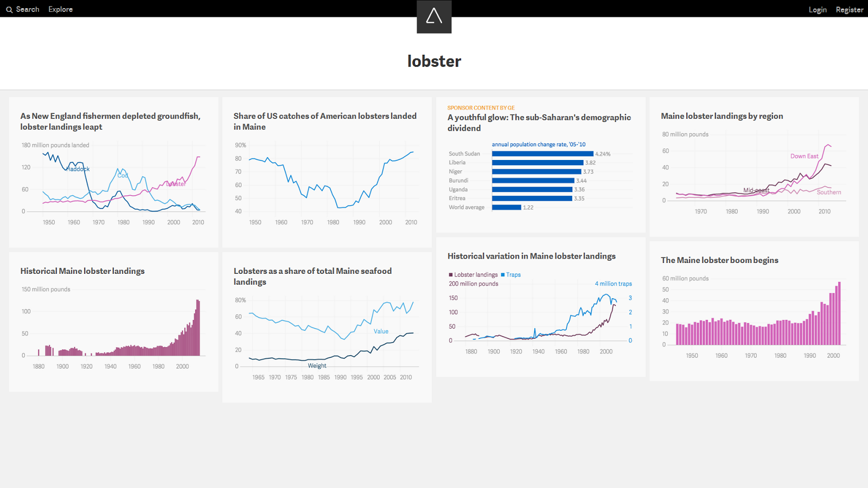This screenshot has height=488, width=868.
Task: Open the New England groundfish depletion chart title
Action: [111, 121]
